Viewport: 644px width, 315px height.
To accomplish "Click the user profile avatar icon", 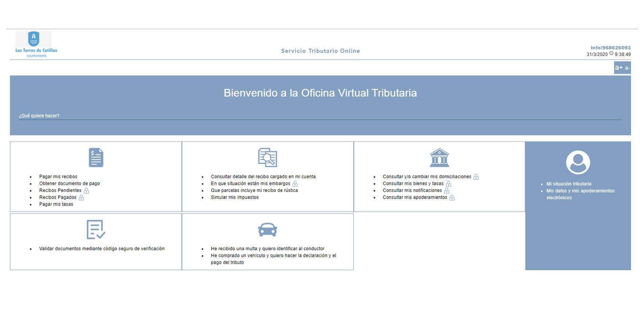I will pos(578,162).
